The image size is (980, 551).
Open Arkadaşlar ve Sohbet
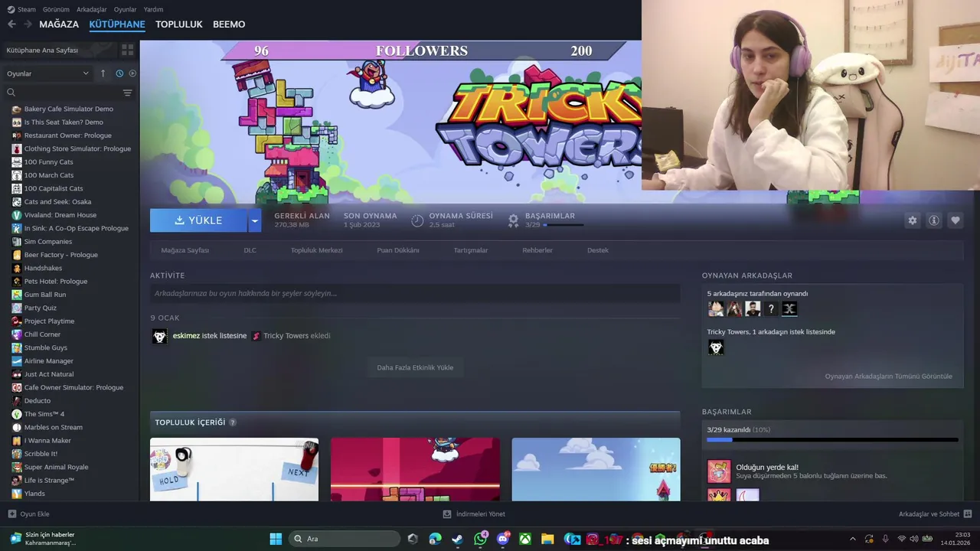935,514
